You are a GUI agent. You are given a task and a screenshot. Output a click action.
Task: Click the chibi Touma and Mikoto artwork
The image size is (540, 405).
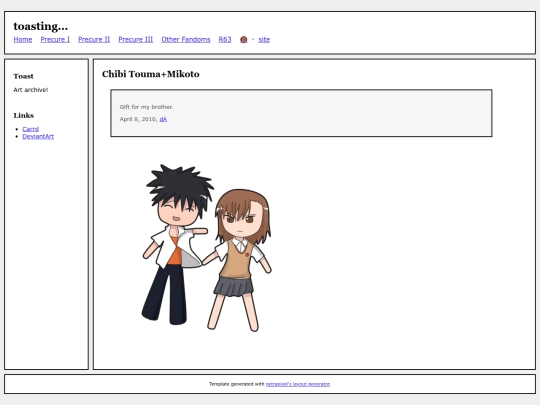click(x=207, y=248)
